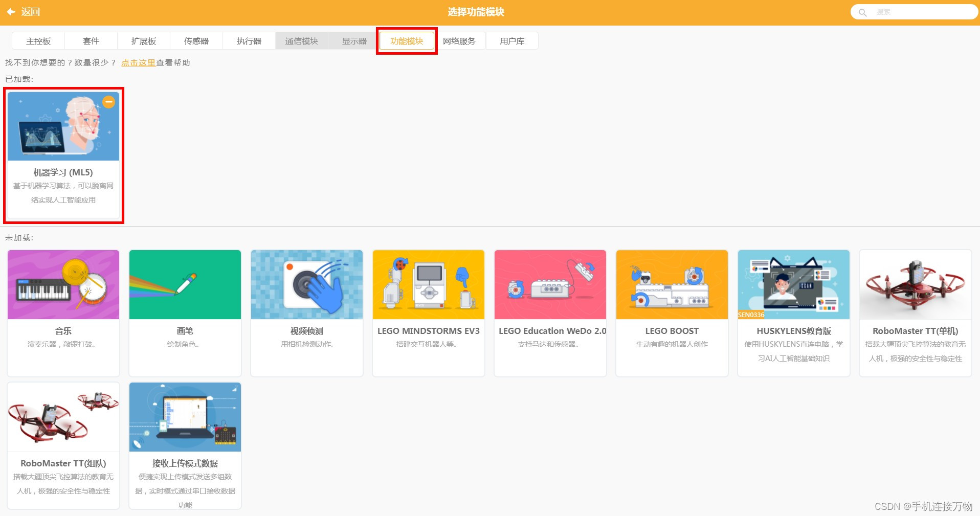This screenshot has height=516, width=980.
Task: Load RoboMaster TT(组队) drones image
Action: [63, 417]
